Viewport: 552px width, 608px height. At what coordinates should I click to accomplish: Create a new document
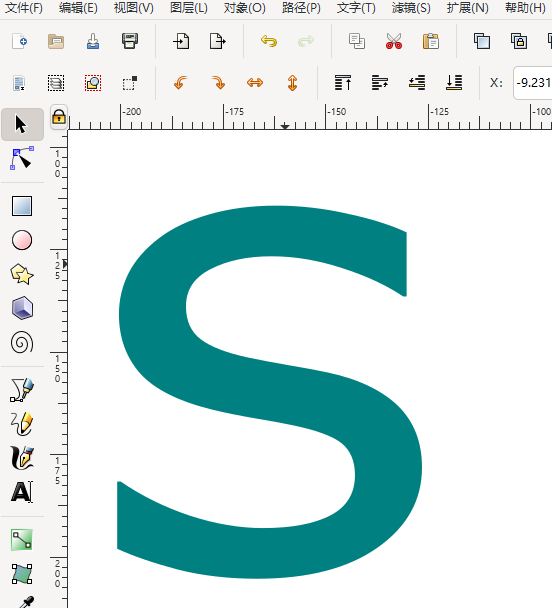(19, 41)
